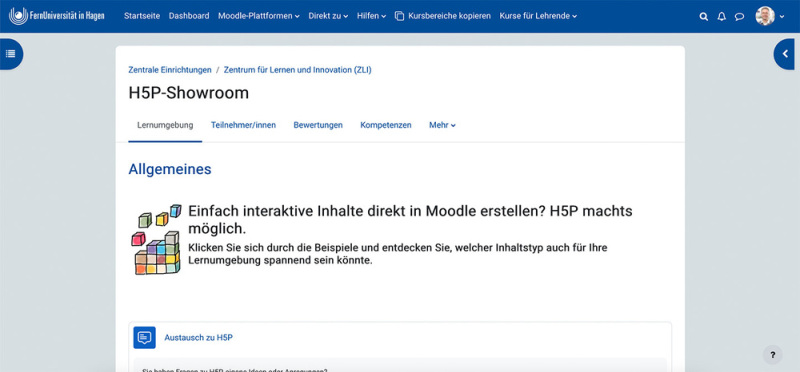Viewport: 800px width, 372px height.
Task: Click the help question mark button
Action: click(772, 355)
